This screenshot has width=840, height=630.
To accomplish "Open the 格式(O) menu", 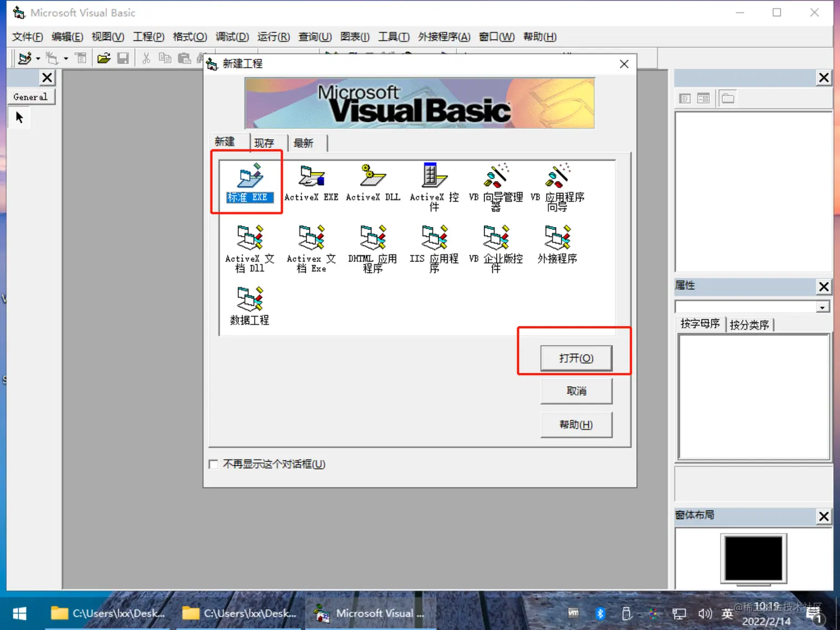I will pyautogui.click(x=190, y=37).
